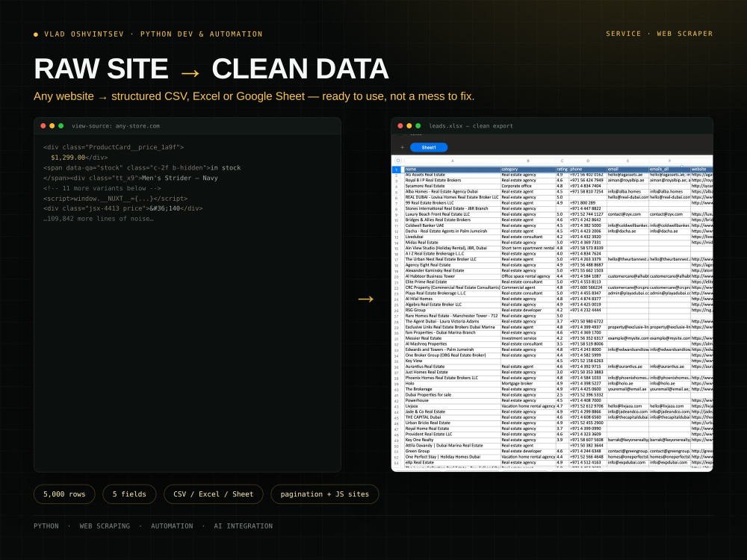Image resolution: width=747 pixels, height=560 pixels.
Task: Click the '5 fields' pill
Action: click(x=129, y=494)
